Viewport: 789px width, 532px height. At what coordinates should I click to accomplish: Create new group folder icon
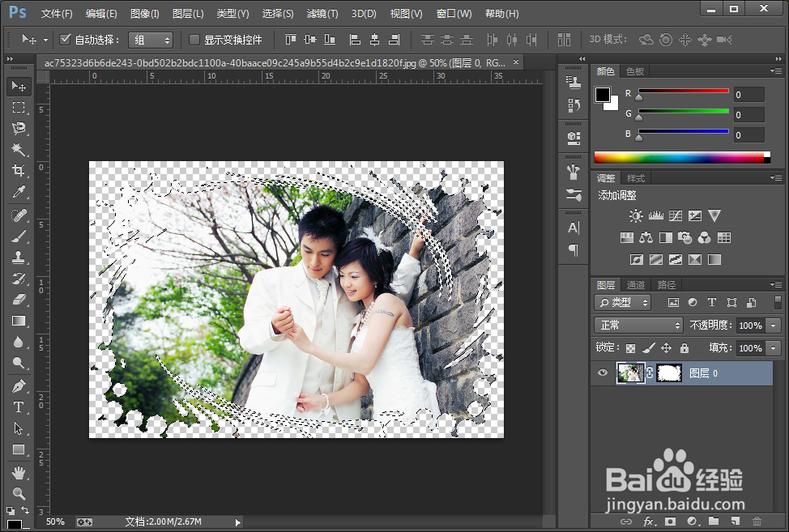(x=714, y=521)
